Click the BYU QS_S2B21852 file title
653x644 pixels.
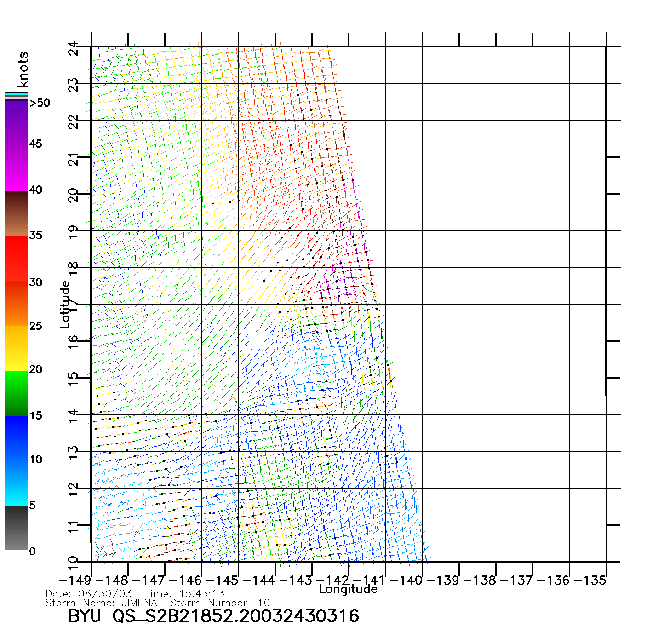(213, 616)
